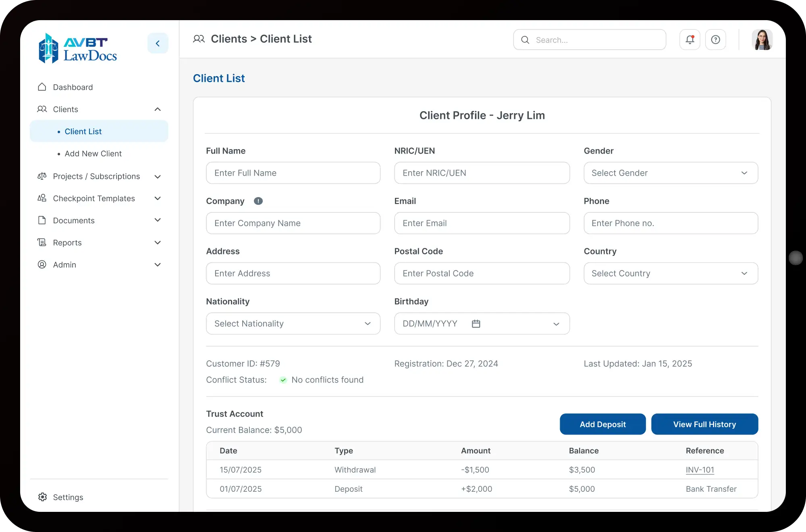Click the Documents file icon
This screenshot has width=806, height=532.
point(42,220)
